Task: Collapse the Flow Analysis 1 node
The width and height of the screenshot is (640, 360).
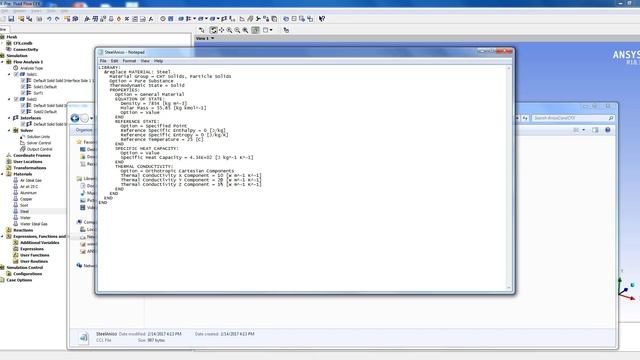Action: (x=2, y=62)
